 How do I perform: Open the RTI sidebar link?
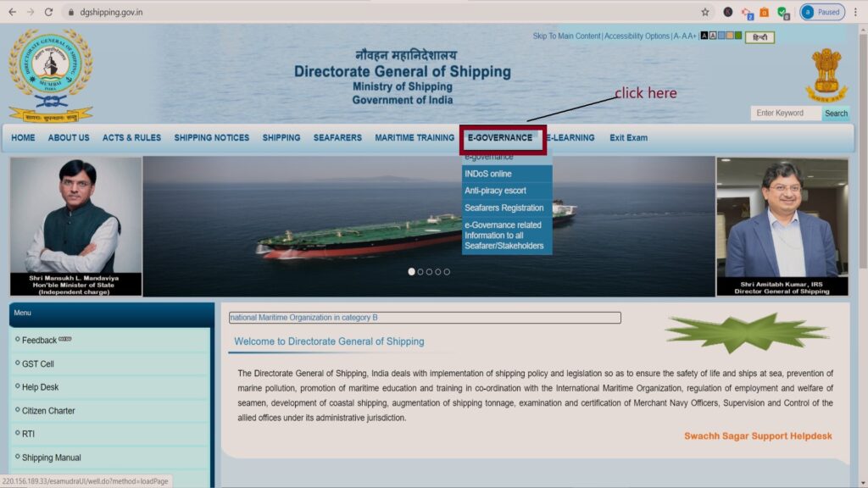[28, 435]
